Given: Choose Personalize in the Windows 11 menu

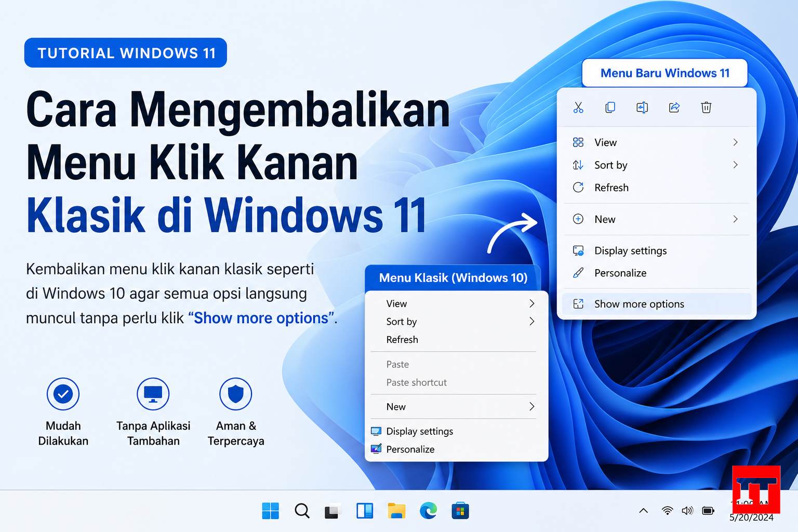Looking at the screenshot, I should click(657, 273).
